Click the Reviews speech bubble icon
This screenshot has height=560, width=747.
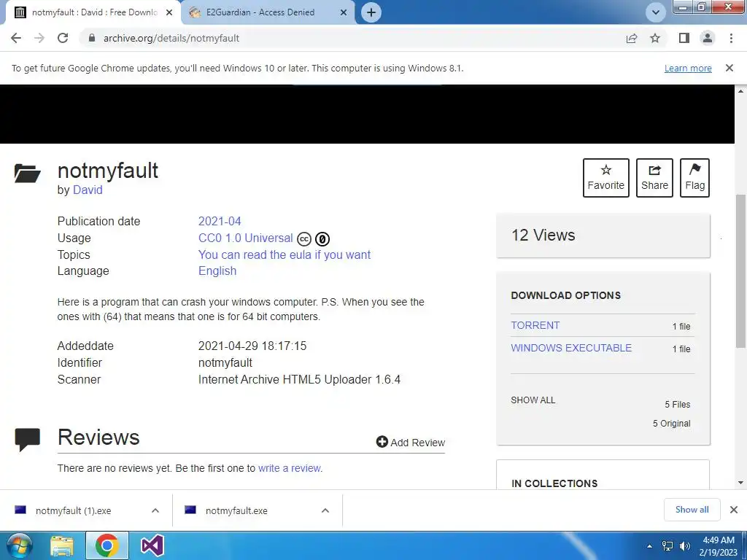[28, 440]
